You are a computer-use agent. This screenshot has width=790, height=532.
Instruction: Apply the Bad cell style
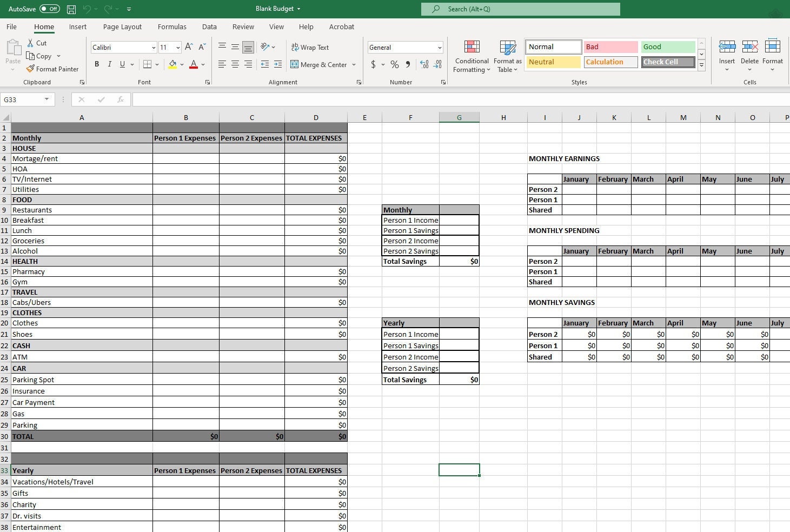point(610,46)
